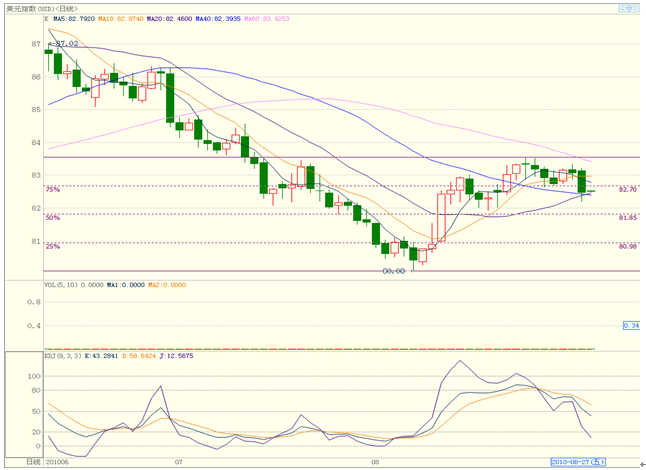Select the MA40:82.3935 indicator label
646x470 pixels.
coord(218,19)
